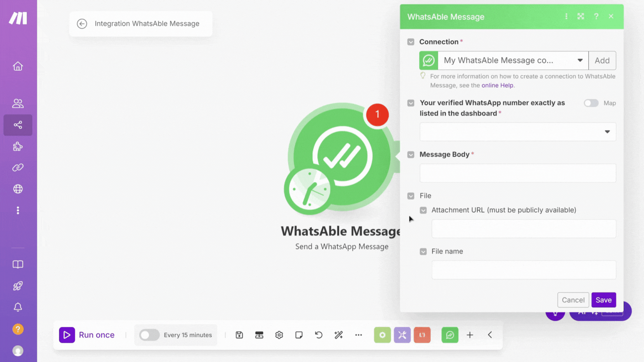Open Scenario settings gear in toolbar
The height and width of the screenshot is (362, 644).
(279, 335)
